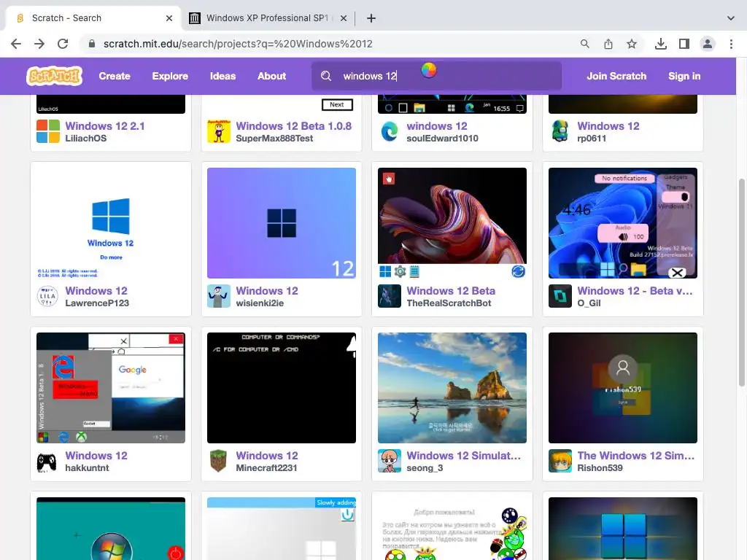Image resolution: width=747 pixels, height=560 pixels.
Task: Open the teal Windows orb thumbnail
Action: pos(111,529)
